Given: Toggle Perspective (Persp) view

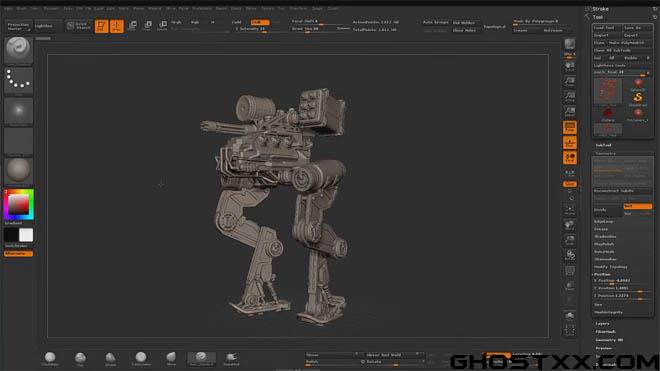Looking at the screenshot, I should (570, 127).
